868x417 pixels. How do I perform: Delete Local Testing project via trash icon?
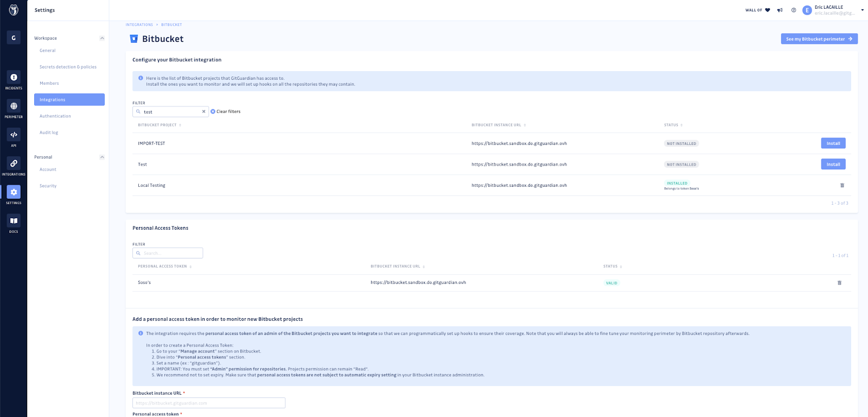pos(842,185)
